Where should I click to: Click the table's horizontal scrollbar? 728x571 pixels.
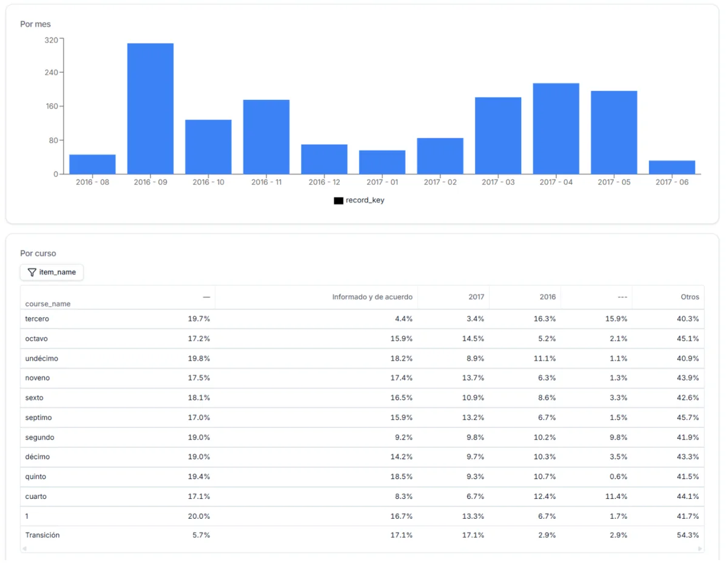(x=362, y=549)
